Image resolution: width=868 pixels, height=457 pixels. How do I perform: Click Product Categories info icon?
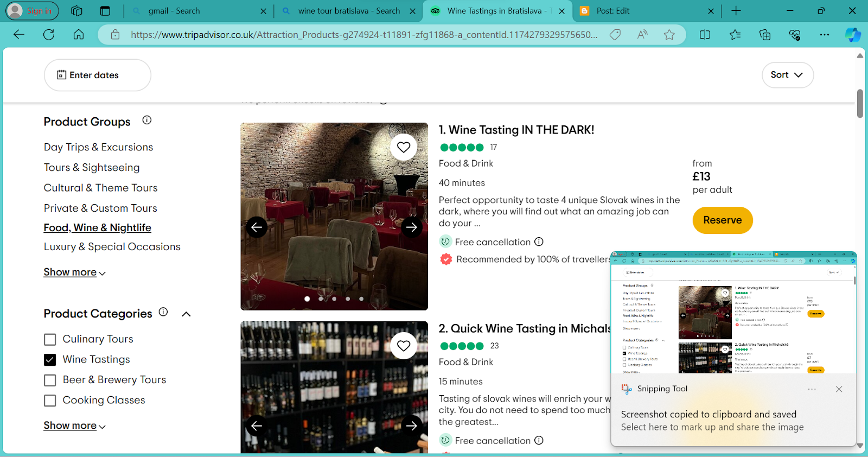click(163, 312)
